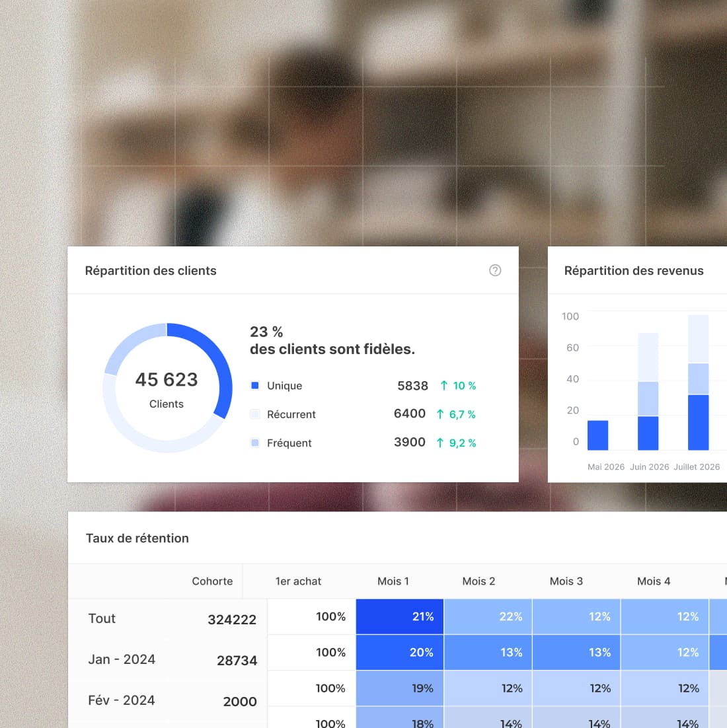Viewport: 727px width, 728px height.
Task: Click the Unique legend blue swatch
Action: [254, 385]
